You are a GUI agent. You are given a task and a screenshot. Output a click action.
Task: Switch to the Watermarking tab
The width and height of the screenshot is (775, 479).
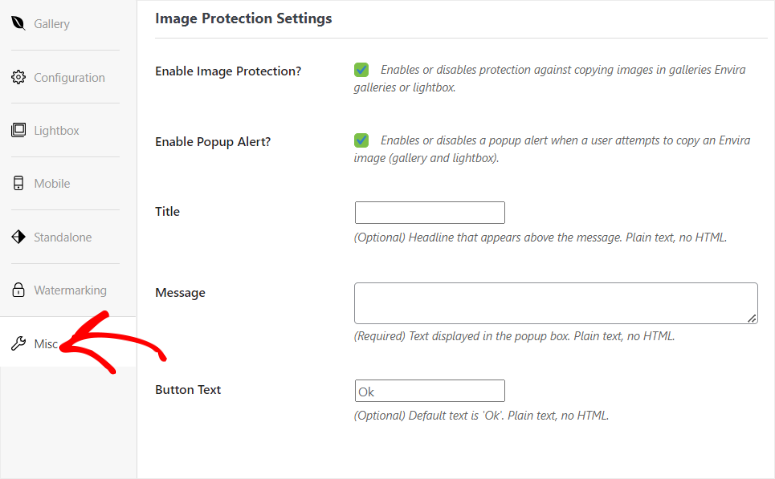pyautogui.click(x=70, y=290)
